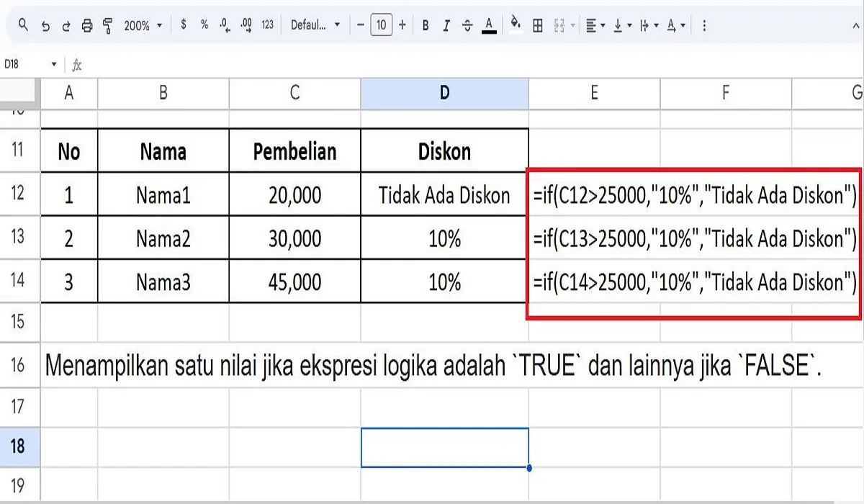Select column B header
The image size is (864, 504).
(x=163, y=92)
